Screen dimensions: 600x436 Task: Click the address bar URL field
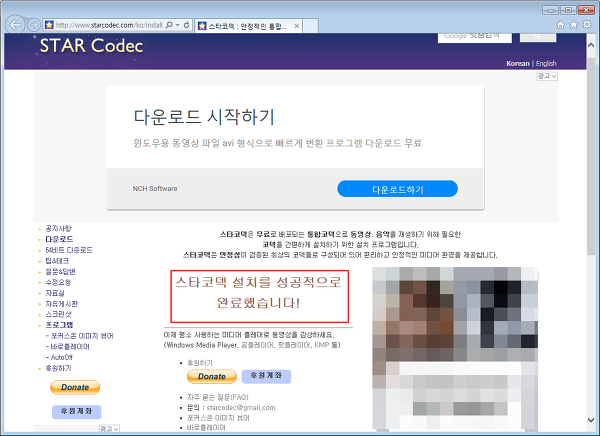[109, 25]
